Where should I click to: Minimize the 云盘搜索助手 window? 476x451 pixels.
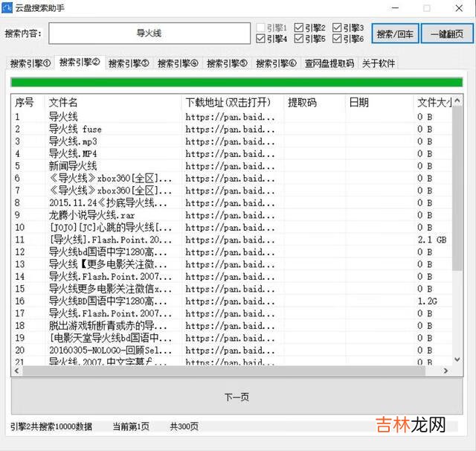[392, 7]
